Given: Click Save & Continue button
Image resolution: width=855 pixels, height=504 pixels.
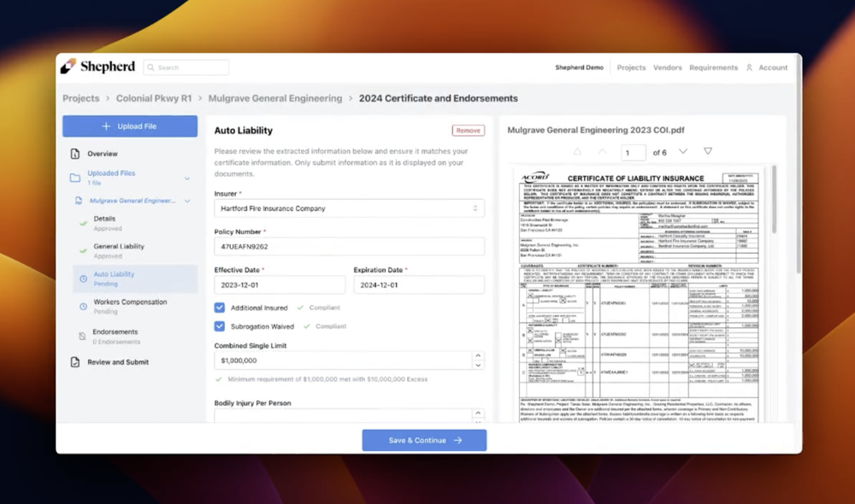Looking at the screenshot, I should [424, 440].
